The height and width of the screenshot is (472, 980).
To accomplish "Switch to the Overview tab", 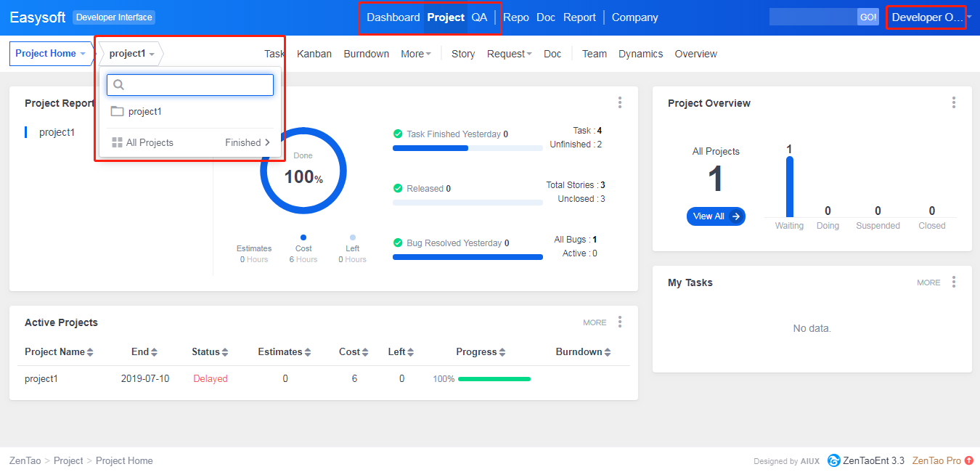I will (696, 54).
